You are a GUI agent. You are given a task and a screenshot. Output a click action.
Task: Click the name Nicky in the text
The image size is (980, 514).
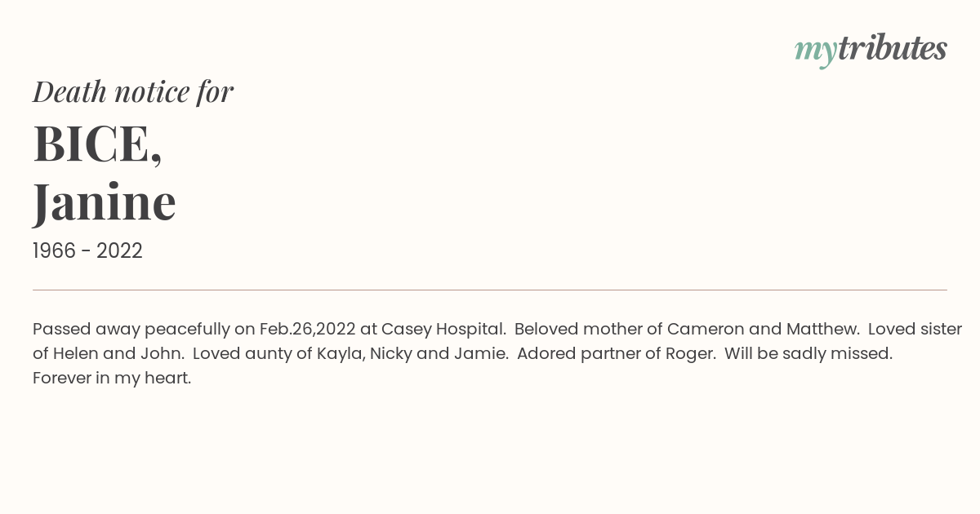tap(390, 355)
